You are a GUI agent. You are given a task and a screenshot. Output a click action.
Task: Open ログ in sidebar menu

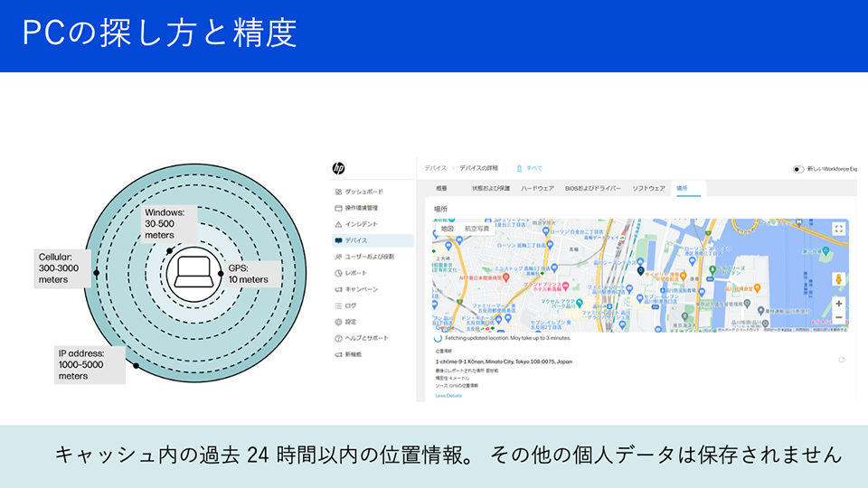click(x=351, y=305)
